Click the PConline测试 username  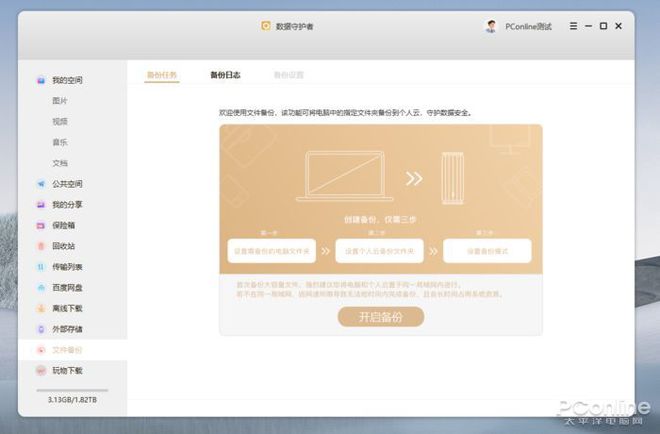click(x=528, y=27)
